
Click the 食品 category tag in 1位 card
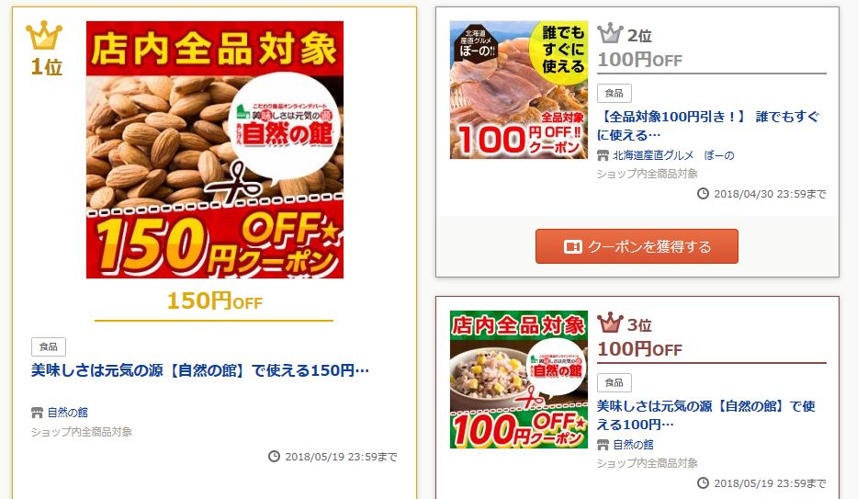(49, 346)
